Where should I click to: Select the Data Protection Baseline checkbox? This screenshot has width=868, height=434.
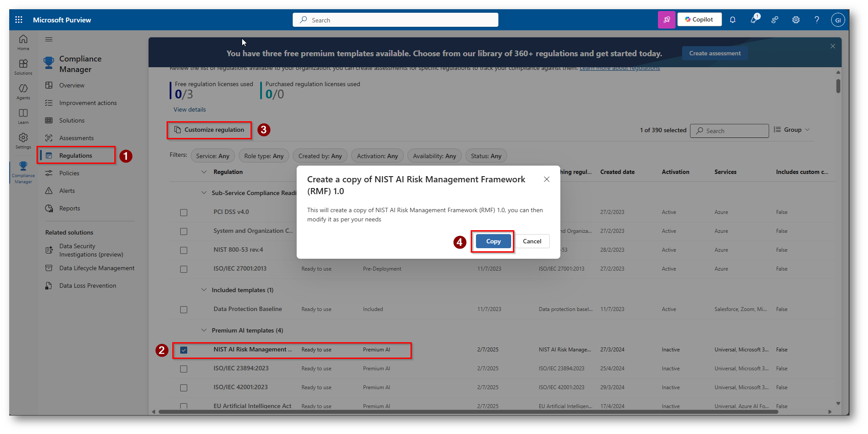[x=184, y=310]
